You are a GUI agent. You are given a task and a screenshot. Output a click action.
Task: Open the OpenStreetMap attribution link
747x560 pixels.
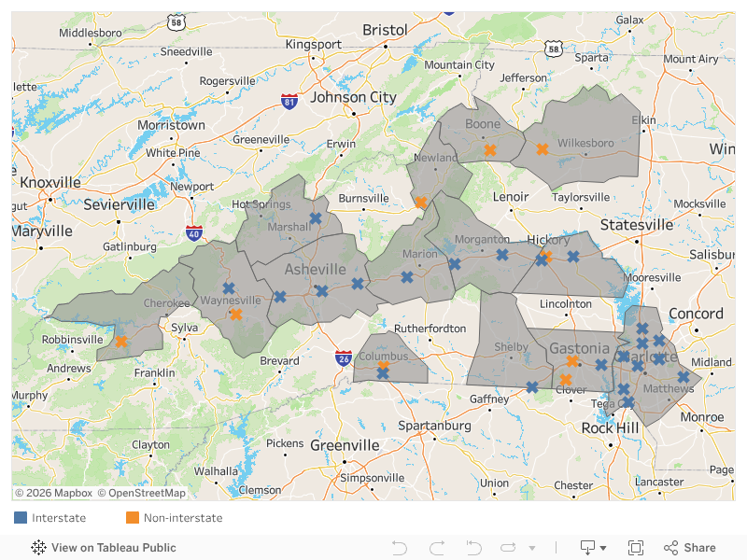pyautogui.click(x=141, y=493)
